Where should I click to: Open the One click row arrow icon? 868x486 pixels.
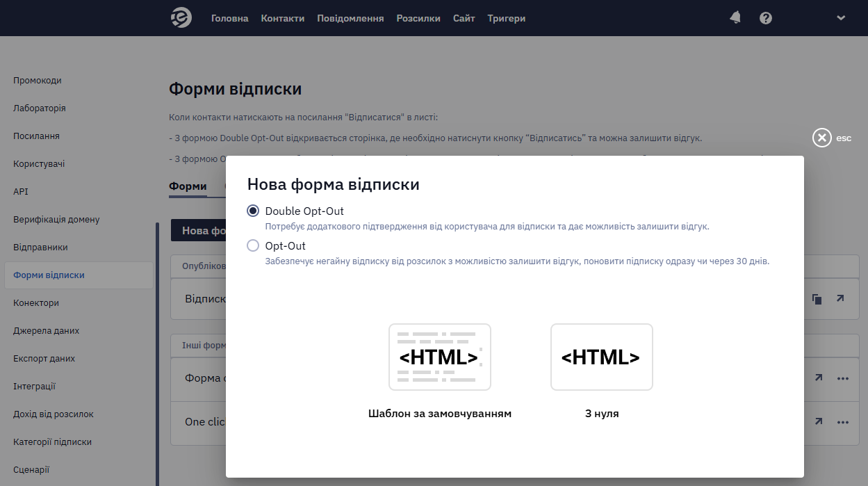point(819,421)
